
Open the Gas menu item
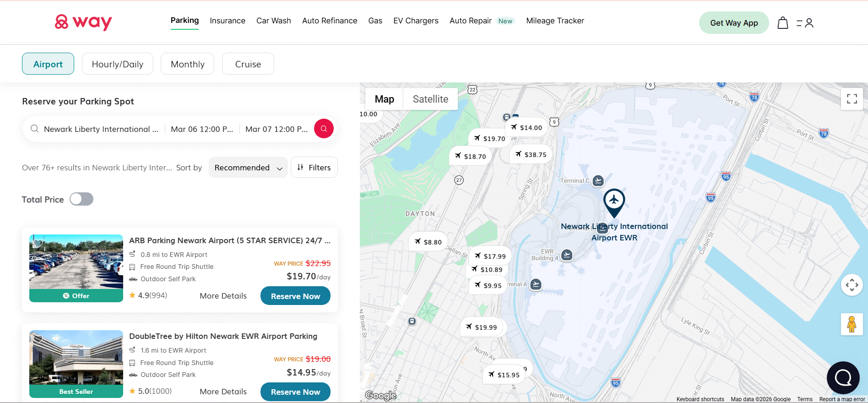pos(375,21)
